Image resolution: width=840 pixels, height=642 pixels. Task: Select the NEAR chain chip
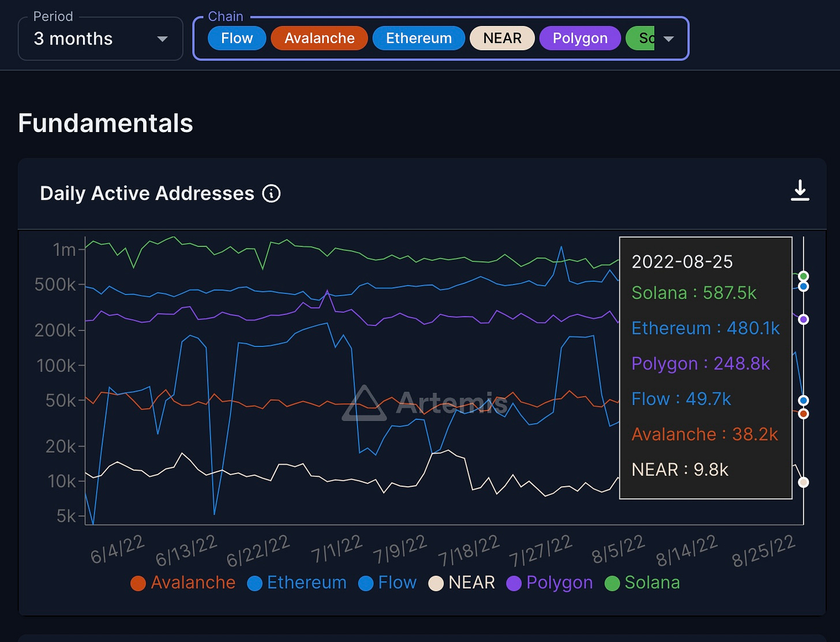point(502,38)
